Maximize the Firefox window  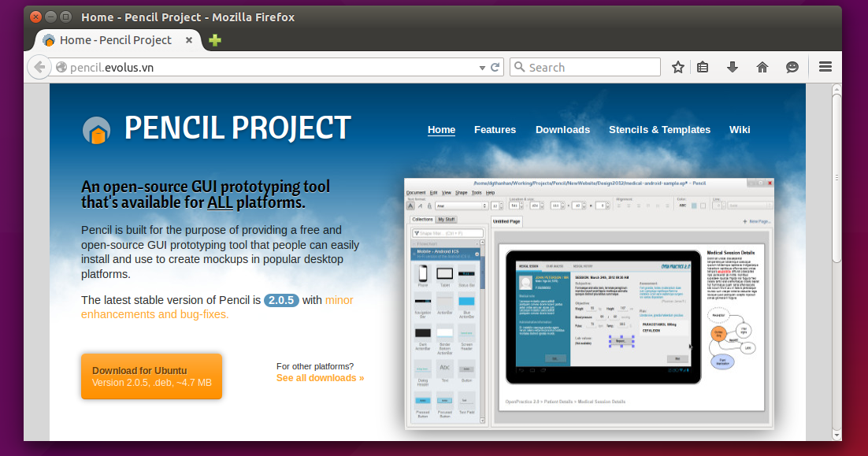65,17
